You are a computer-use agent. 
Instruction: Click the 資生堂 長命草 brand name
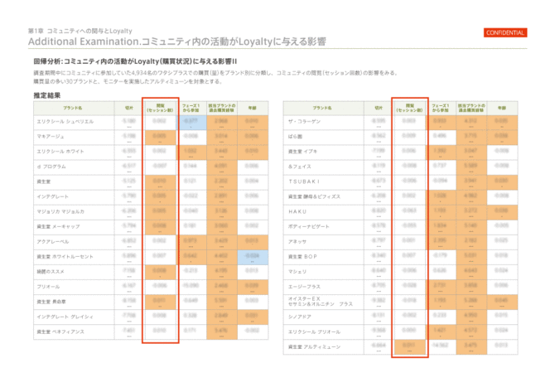[x=51, y=302]
